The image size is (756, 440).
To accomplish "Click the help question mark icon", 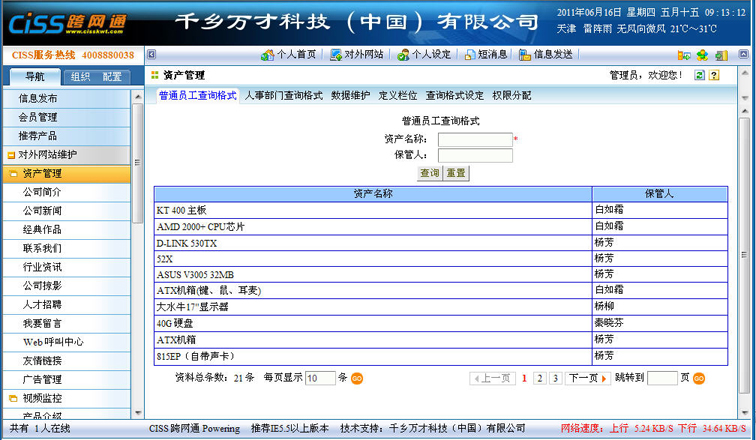I will [715, 75].
